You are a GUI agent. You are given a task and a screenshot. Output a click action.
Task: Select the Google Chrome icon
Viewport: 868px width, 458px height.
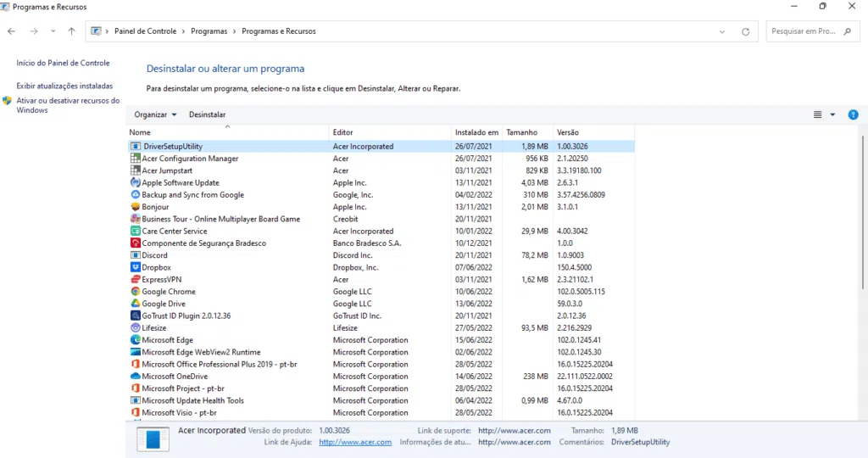(135, 292)
